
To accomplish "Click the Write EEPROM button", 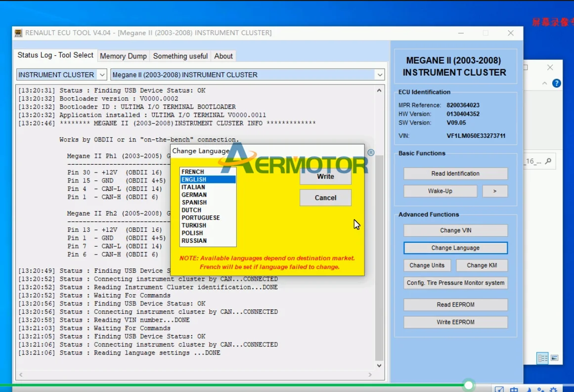I will [455, 322].
